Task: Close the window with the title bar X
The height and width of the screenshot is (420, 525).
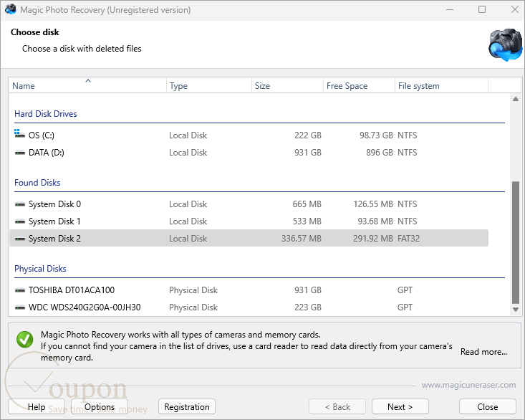Action: coord(515,9)
